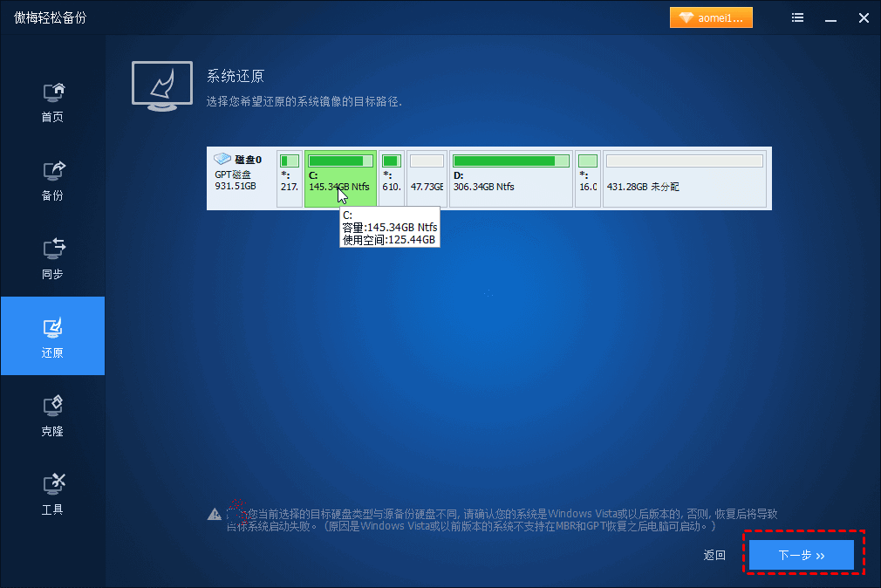Select the D: 306.34GB Ntfs partition
The image size is (881, 588).
(511, 179)
